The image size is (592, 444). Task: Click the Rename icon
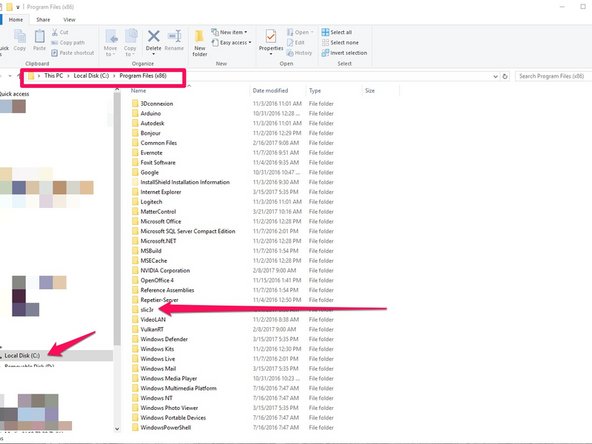[174, 36]
